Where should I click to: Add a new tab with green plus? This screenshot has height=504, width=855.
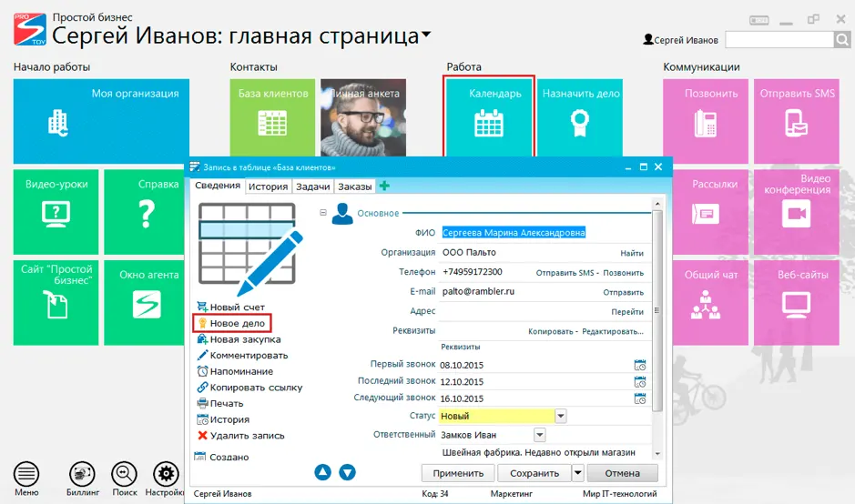[384, 186]
